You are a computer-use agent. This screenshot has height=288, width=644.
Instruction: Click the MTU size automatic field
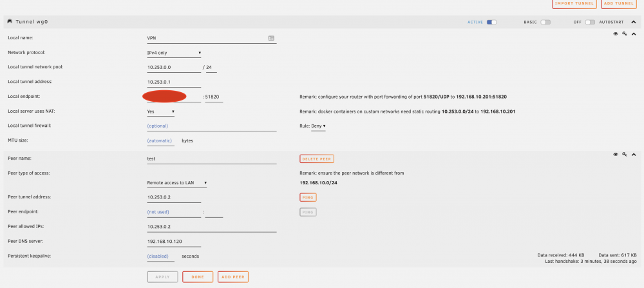click(160, 140)
